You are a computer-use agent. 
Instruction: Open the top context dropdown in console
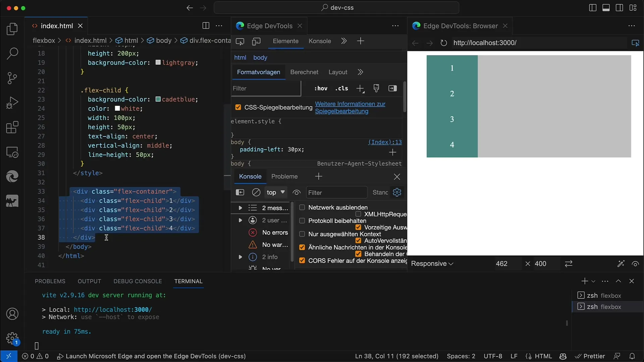(276, 192)
